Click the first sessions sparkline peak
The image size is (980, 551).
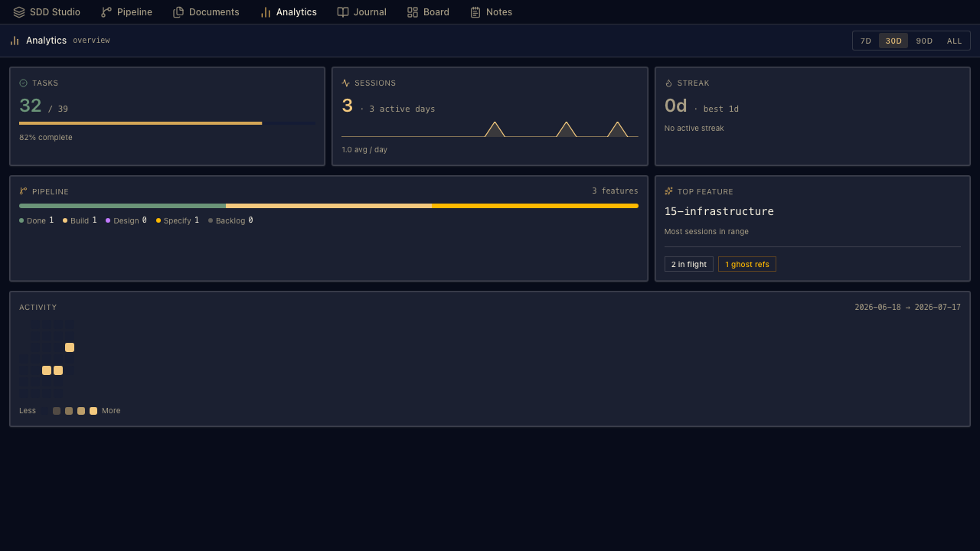click(x=495, y=129)
